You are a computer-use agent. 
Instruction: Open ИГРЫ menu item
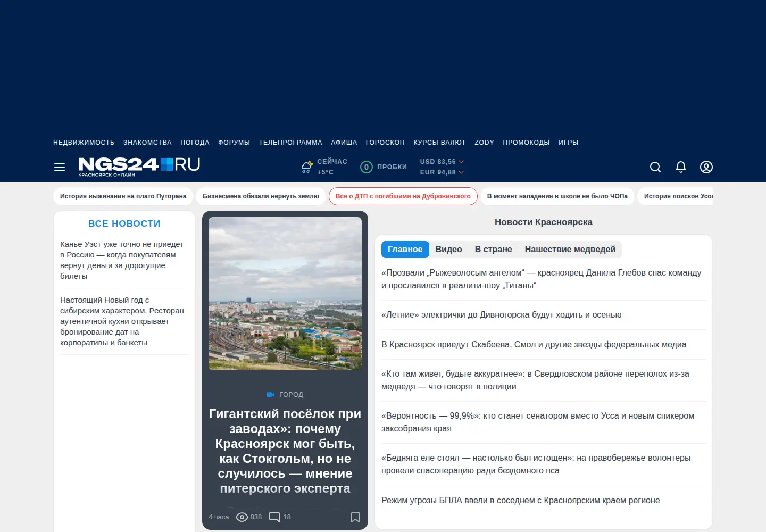[569, 143]
